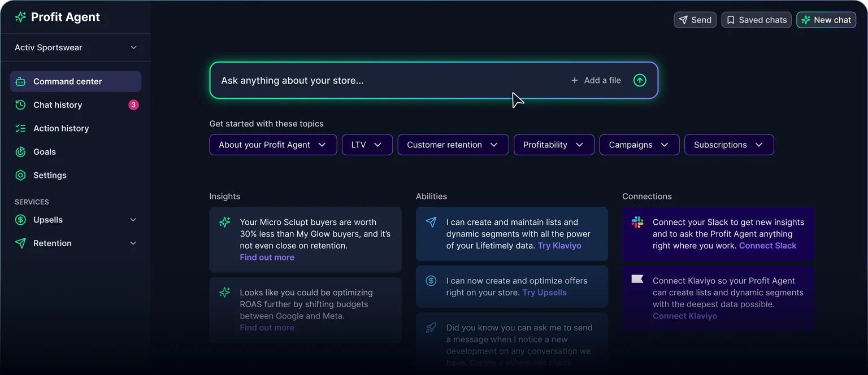Viewport: 868px width, 375px height.
Task: Click the paper plane icon on Klaviyo ability
Action: (x=431, y=222)
